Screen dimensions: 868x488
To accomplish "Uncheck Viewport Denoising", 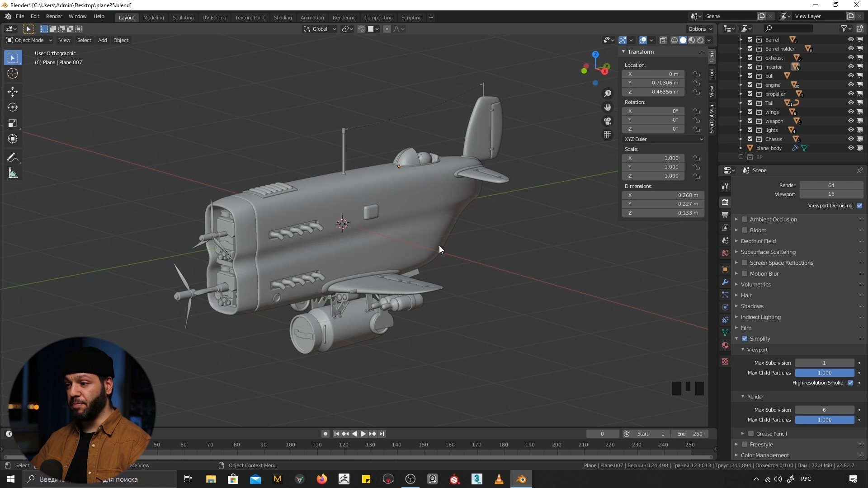I will (x=859, y=206).
